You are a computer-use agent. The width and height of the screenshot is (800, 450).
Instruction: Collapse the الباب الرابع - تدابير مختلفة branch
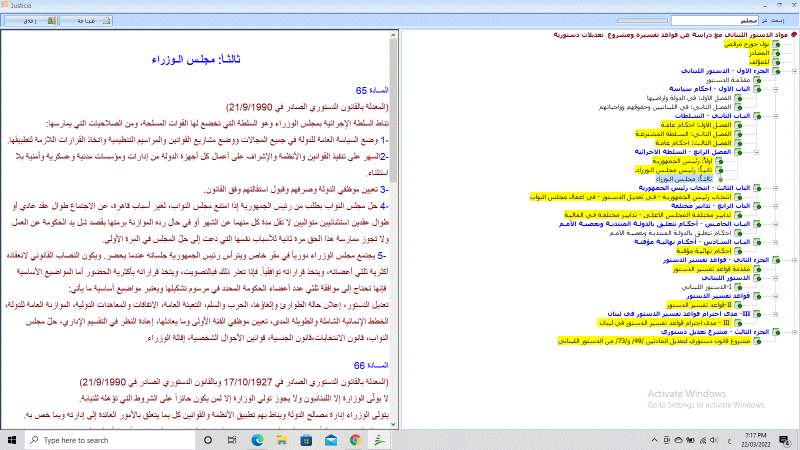[x=776, y=206]
